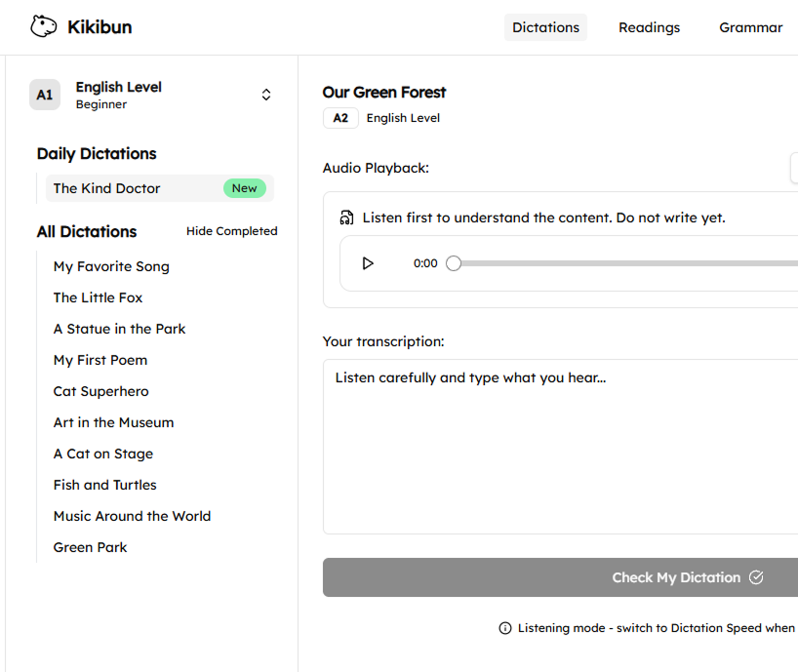The height and width of the screenshot is (672, 798).
Task: Select the Dictations tab
Action: click(x=545, y=27)
